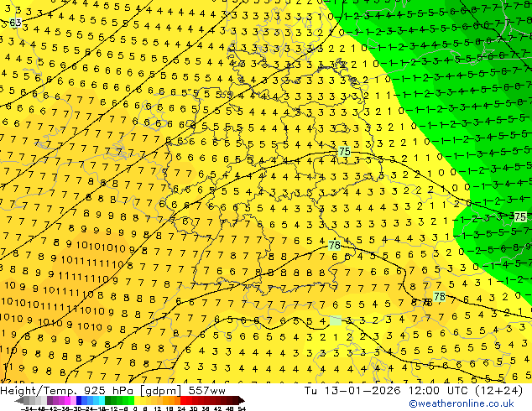Screen dimensions: 532x411
Task: Click the '12' positive legend scale value
Action: click(157, 408)
